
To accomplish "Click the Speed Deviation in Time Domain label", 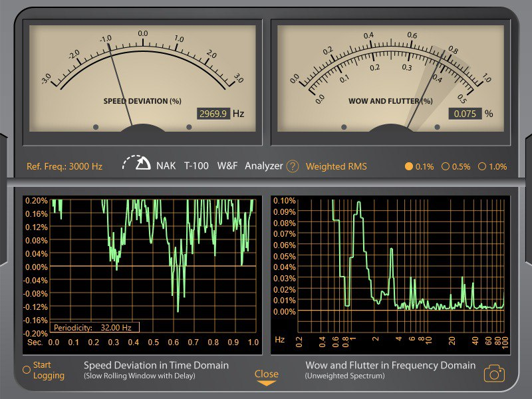I will 156,365.
